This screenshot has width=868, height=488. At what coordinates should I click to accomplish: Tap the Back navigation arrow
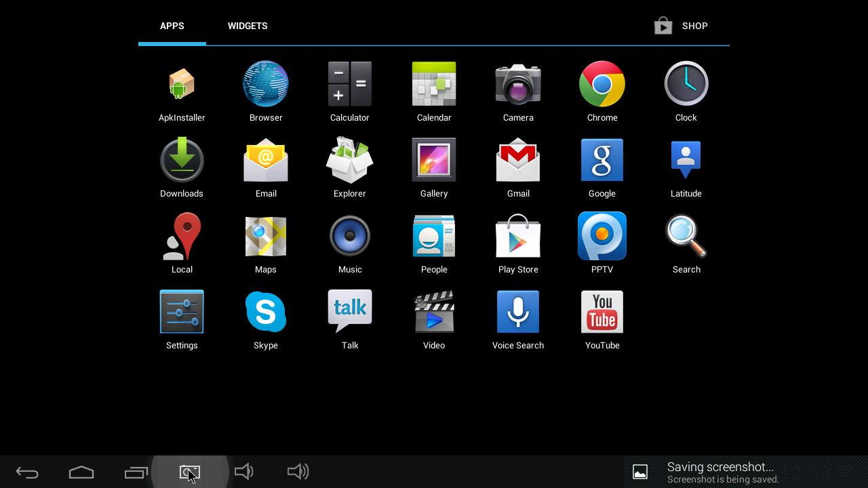tap(27, 472)
